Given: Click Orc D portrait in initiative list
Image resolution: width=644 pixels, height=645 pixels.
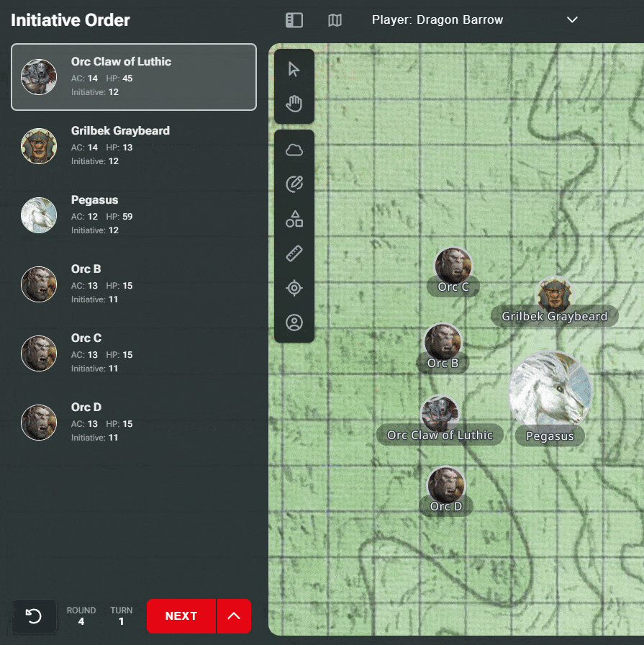Looking at the screenshot, I should point(39,423).
